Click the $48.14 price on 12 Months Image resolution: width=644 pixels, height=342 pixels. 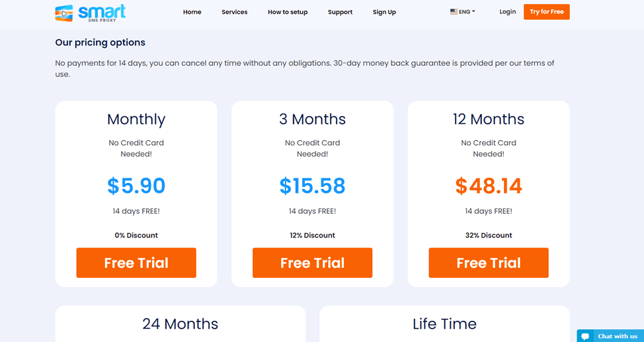[489, 186]
